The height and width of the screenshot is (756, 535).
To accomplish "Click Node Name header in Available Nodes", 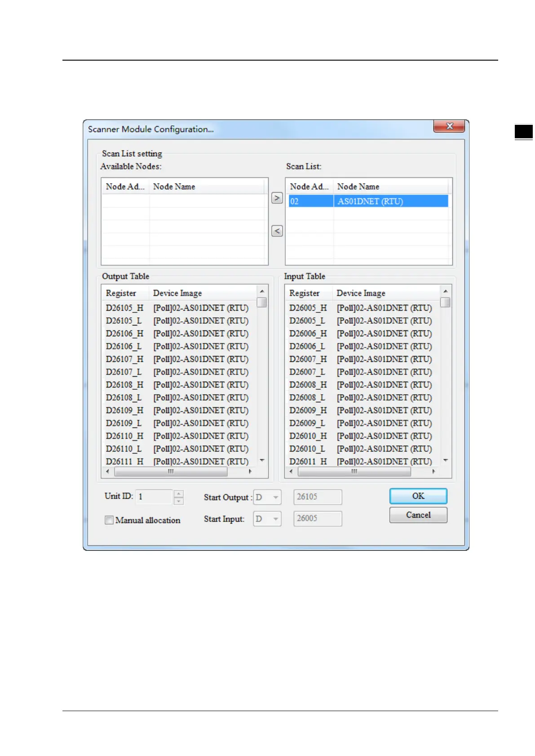I will click(207, 186).
